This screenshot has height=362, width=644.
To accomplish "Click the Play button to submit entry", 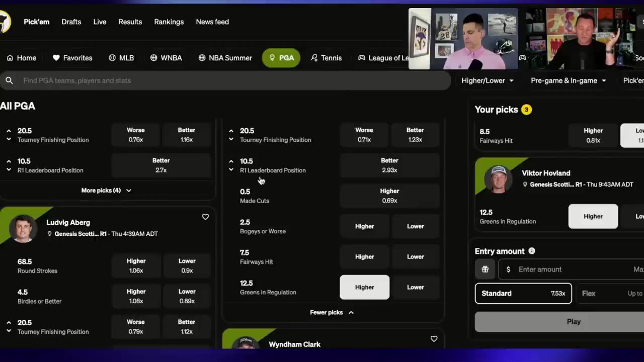I will [x=559, y=322].
